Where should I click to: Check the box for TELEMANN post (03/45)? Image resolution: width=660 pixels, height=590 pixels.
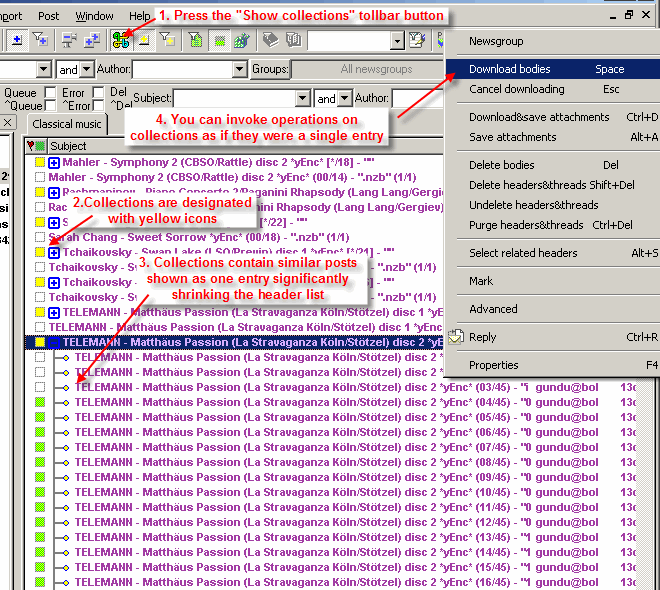tap(40, 388)
